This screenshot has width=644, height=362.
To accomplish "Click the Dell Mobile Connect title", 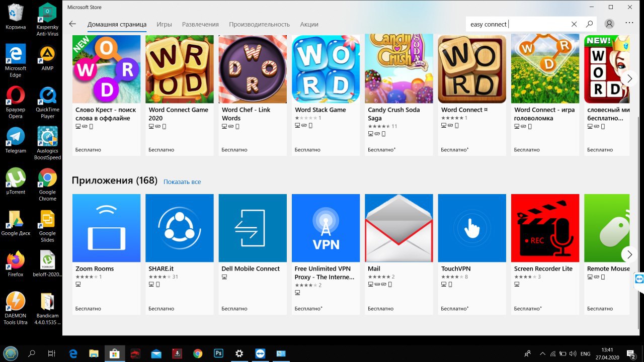I will tap(251, 268).
